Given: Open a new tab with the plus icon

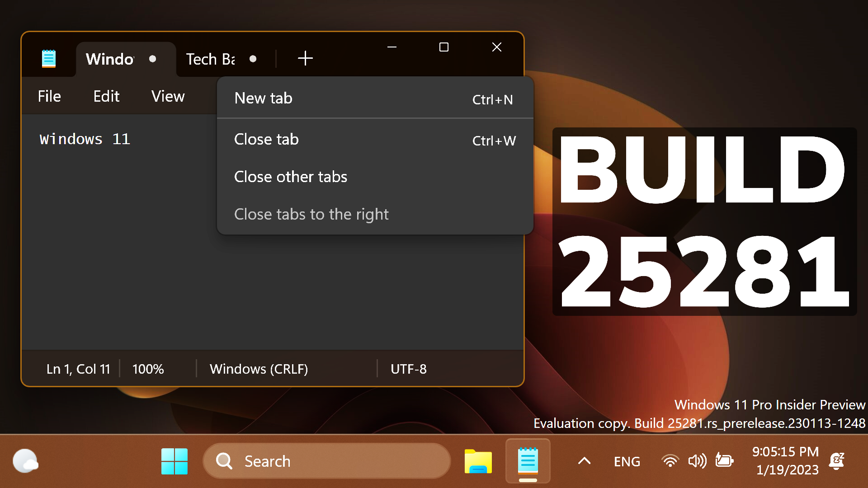Looking at the screenshot, I should (x=305, y=58).
